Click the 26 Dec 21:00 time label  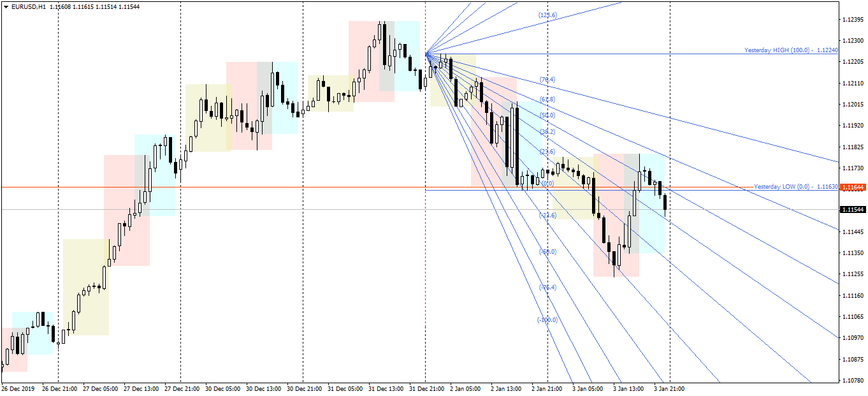click(x=60, y=388)
